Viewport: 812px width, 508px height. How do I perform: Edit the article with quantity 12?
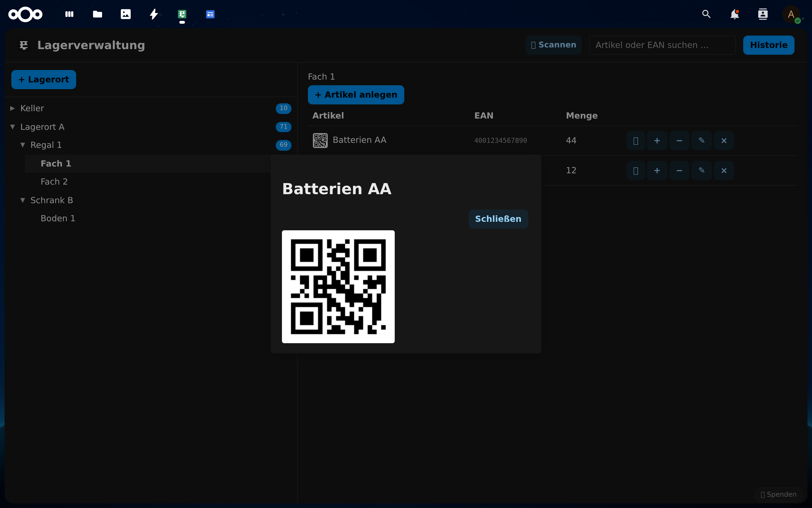pyautogui.click(x=701, y=170)
